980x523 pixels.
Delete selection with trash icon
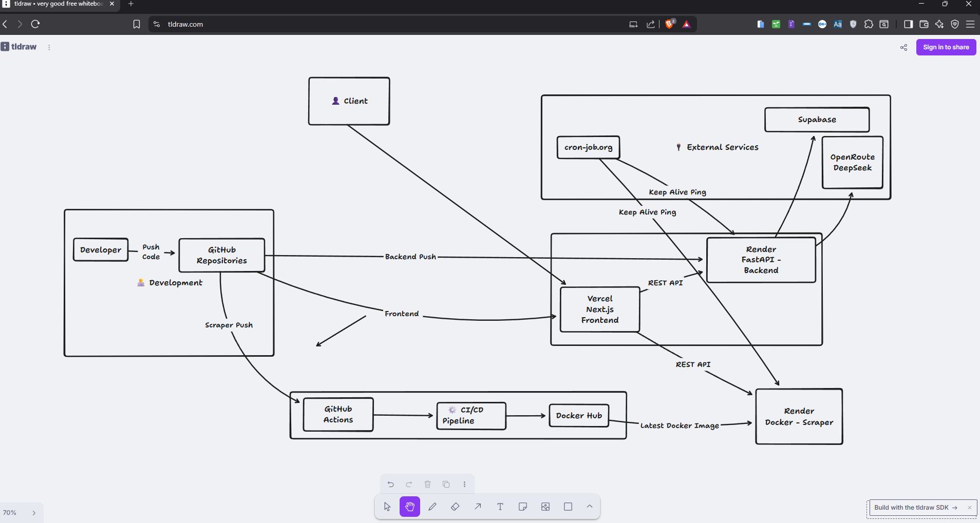pyautogui.click(x=427, y=484)
